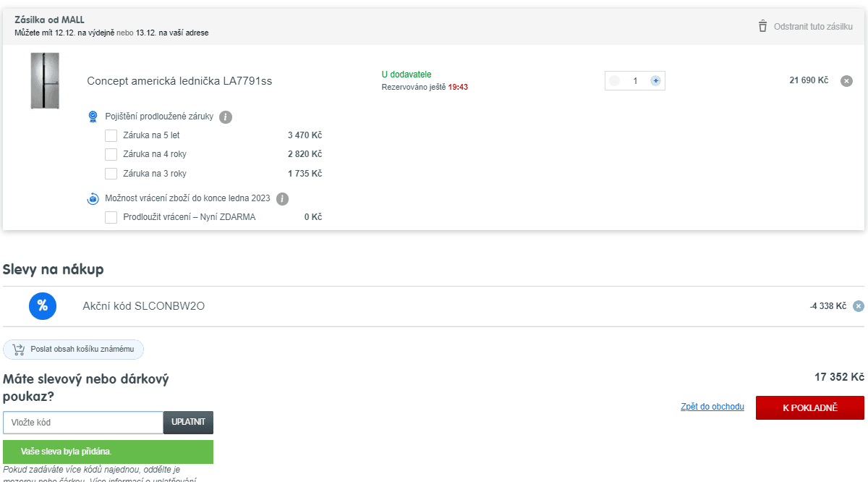
Task: Click the Máte slevový nebo dárkový poukaz heading
Action: click(x=86, y=387)
